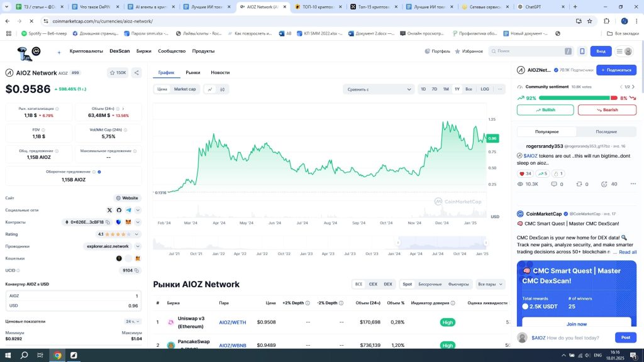The height and width of the screenshot is (362, 644).
Task: Open Chrome tab search dropdown arrow
Action: coord(6,6)
